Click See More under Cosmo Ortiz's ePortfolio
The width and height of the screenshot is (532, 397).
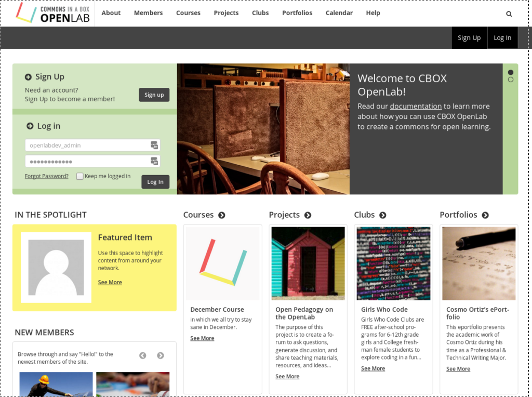pos(458,369)
